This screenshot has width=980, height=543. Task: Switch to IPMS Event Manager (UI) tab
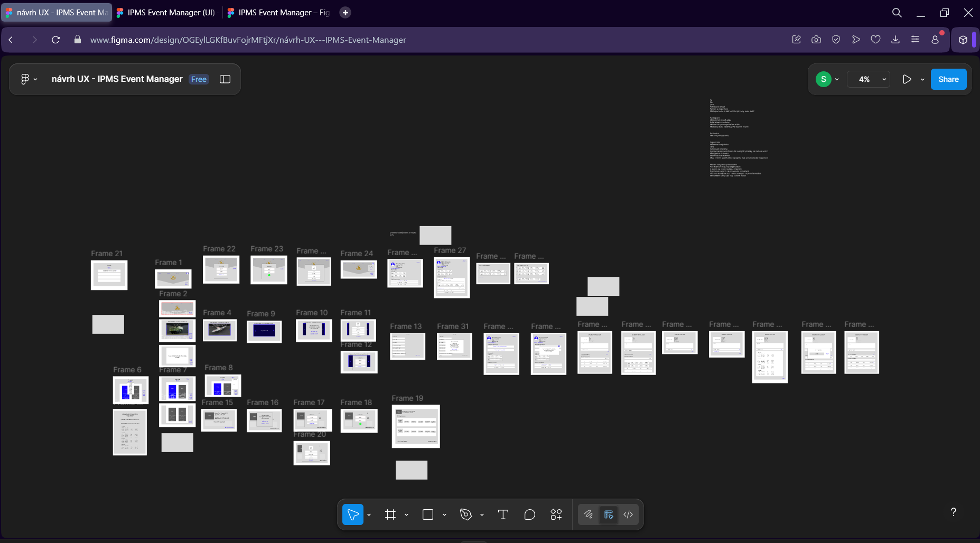[166, 13]
